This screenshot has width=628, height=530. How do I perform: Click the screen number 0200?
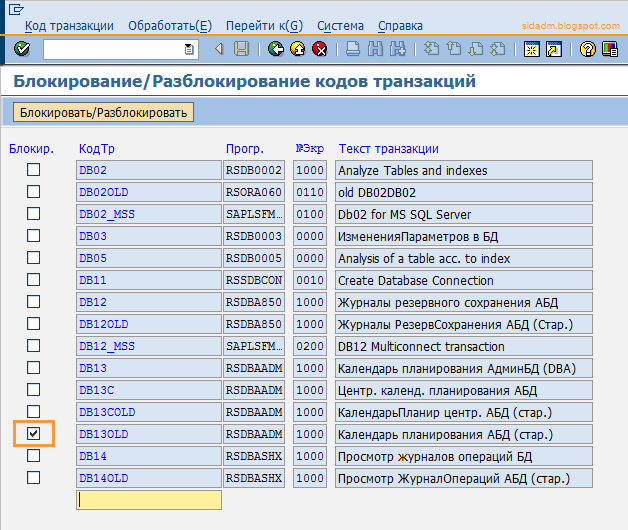point(310,346)
